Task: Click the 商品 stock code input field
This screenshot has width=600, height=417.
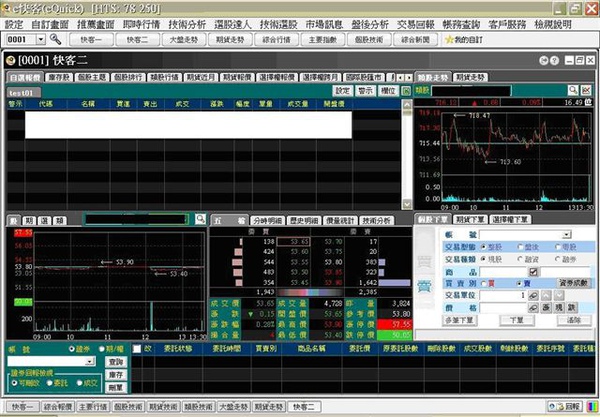Action: click(503, 272)
